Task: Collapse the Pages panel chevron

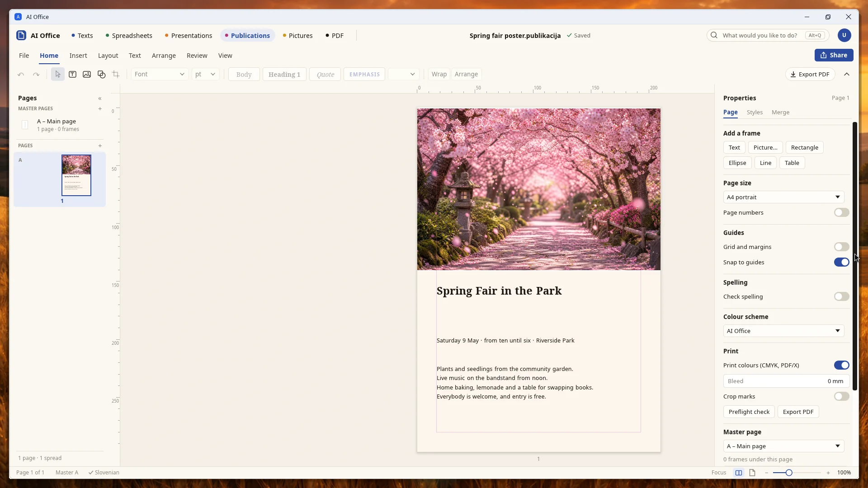Action: (x=100, y=99)
